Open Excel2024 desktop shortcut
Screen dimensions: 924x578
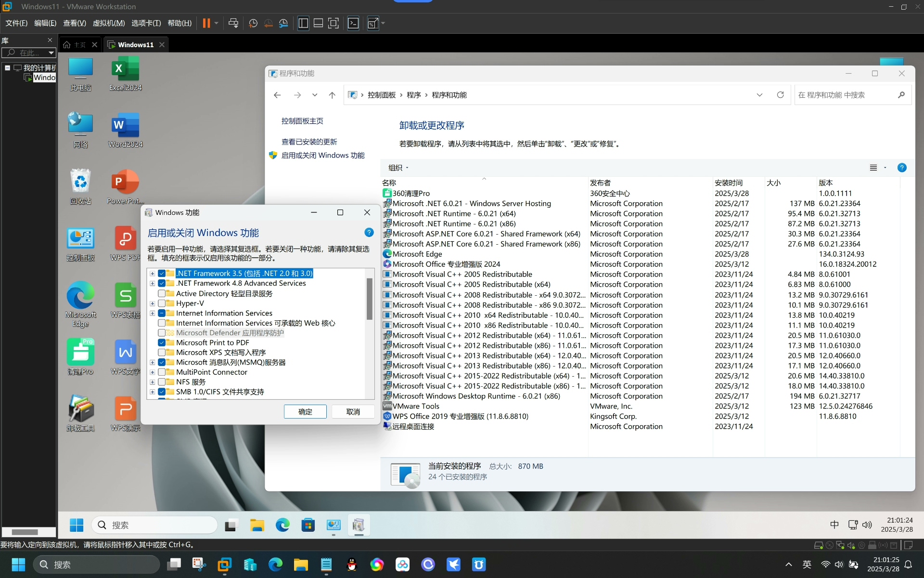click(x=125, y=74)
